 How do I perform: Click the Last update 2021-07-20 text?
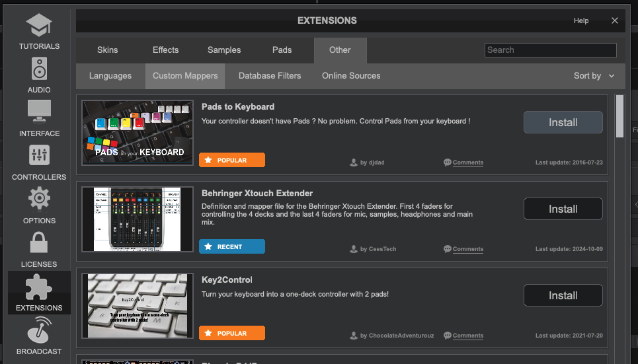click(569, 336)
